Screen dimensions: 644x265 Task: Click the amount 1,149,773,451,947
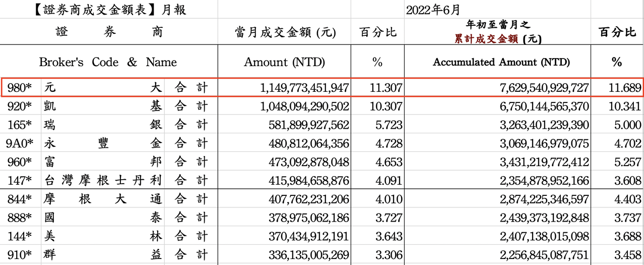point(304,88)
